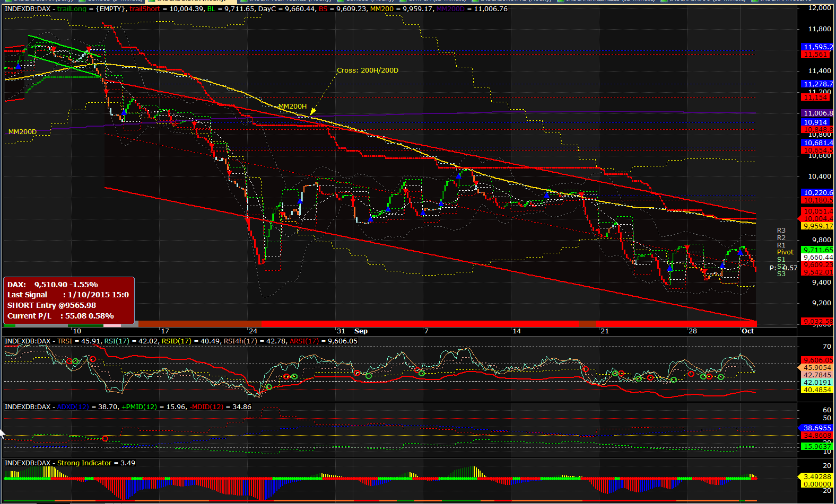Click the MM200D label at chart left edge
The width and height of the screenshot is (836, 504).
click(22, 131)
